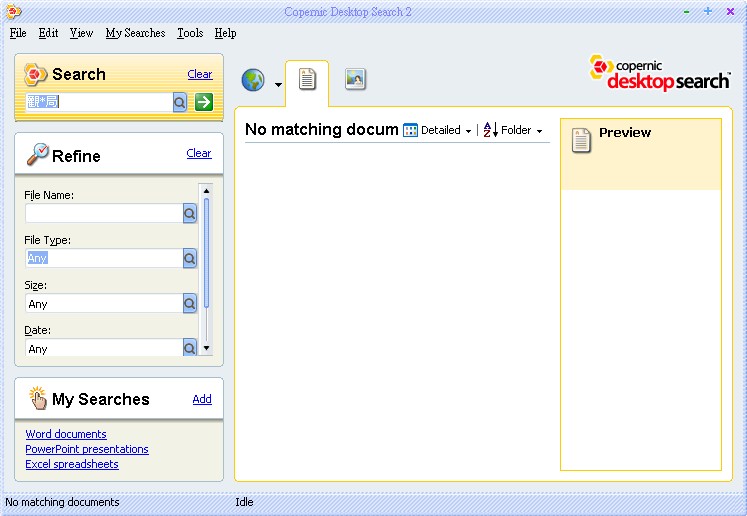The height and width of the screenshot is (516, 747).
Task: Open the web search globe icon
Action: tap(253, 80)
